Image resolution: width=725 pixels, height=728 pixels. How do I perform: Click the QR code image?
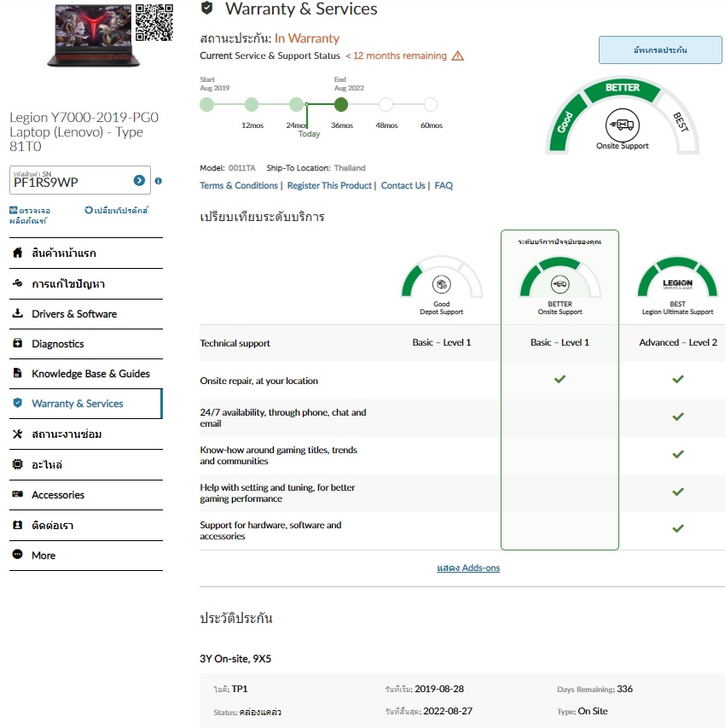tap(154, 22)
